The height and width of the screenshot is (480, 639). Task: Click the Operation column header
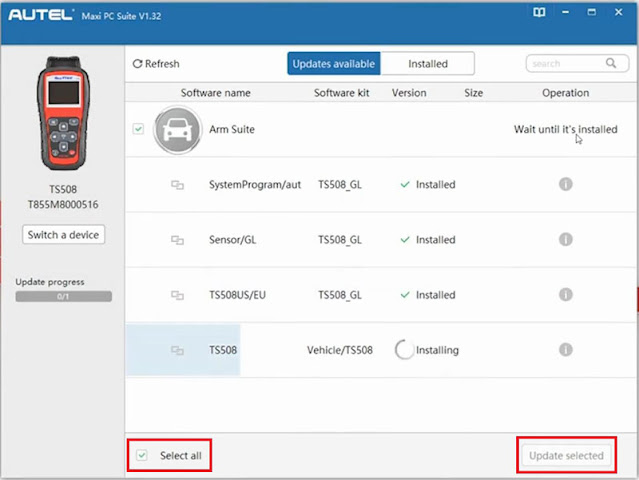(x=565, y=93)
